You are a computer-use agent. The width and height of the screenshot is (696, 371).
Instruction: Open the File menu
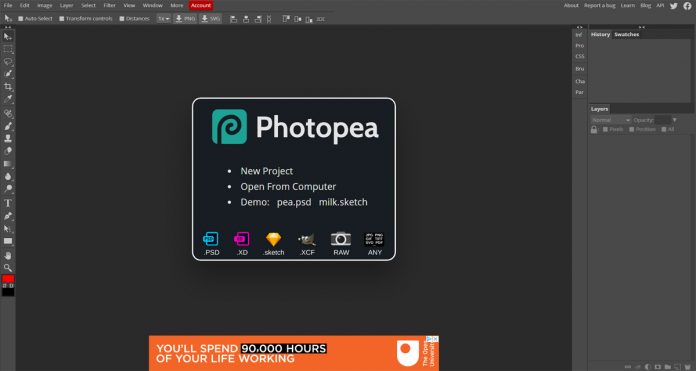(8, 5)
